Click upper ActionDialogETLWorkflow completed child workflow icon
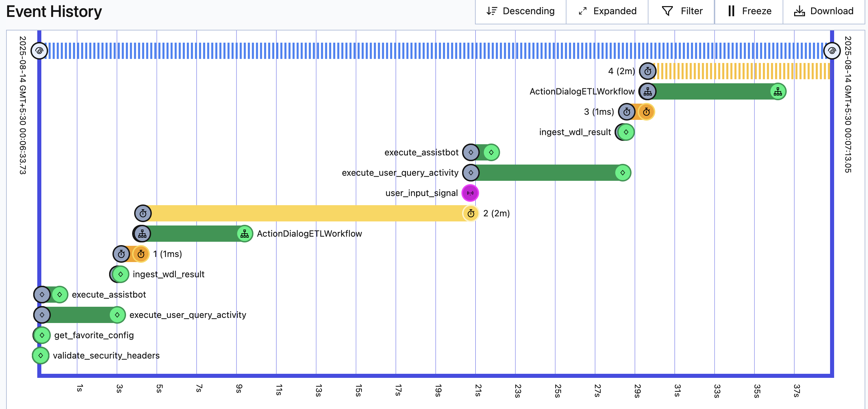 778,91
